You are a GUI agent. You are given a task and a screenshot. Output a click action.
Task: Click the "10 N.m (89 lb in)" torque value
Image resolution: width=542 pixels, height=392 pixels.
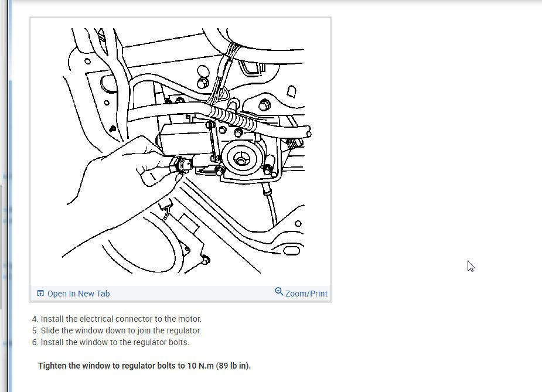click(219, 366)
